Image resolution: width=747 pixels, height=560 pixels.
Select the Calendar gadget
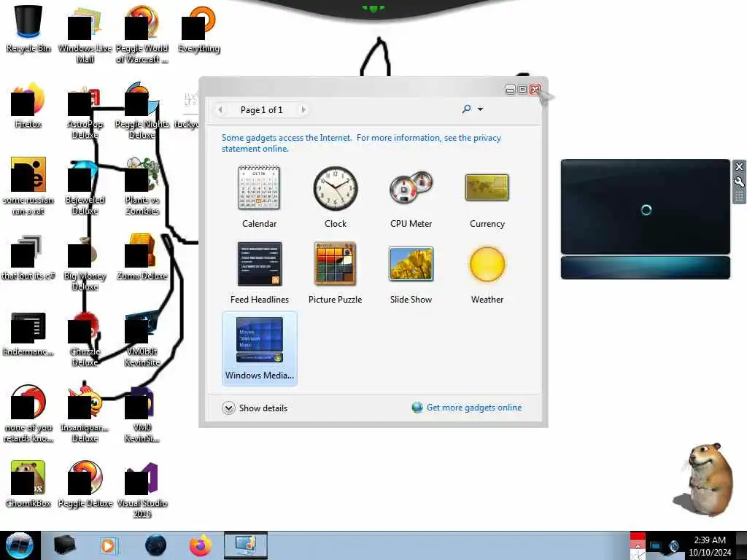pyautogui.click(x=259, y=197)
